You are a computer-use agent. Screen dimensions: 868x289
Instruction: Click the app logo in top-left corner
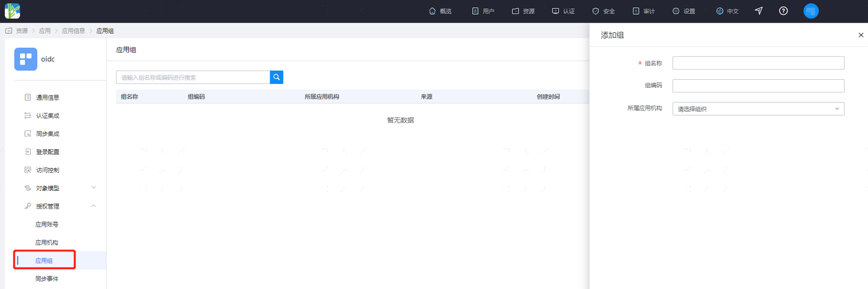click(13, 11)
